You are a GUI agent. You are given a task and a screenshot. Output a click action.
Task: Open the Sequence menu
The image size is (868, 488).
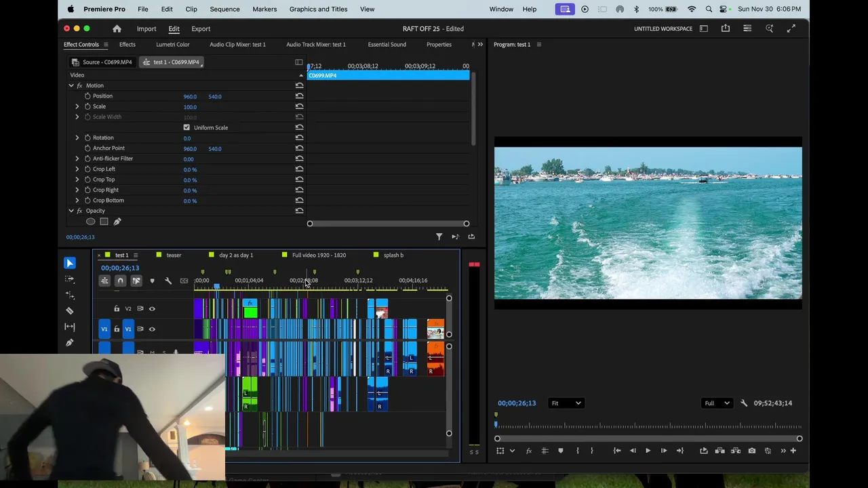click(x=224, y=9)
